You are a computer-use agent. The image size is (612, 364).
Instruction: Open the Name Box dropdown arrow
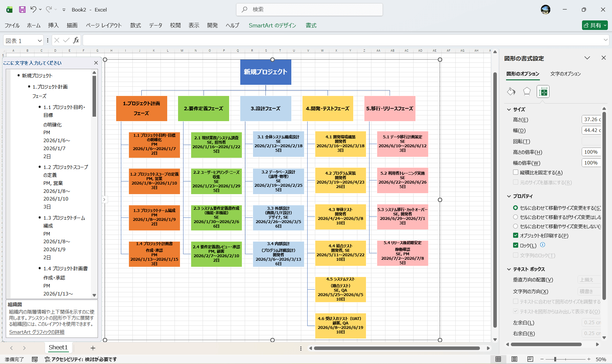tap(40, 40)
